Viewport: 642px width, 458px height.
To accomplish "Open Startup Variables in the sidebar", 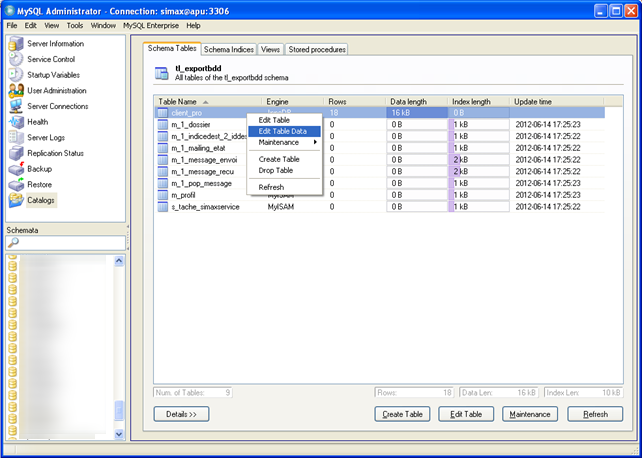I will (16, 75).
